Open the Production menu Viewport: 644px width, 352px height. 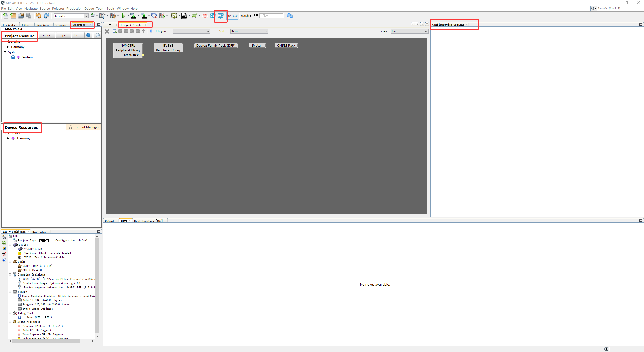[x=74, y=8]
